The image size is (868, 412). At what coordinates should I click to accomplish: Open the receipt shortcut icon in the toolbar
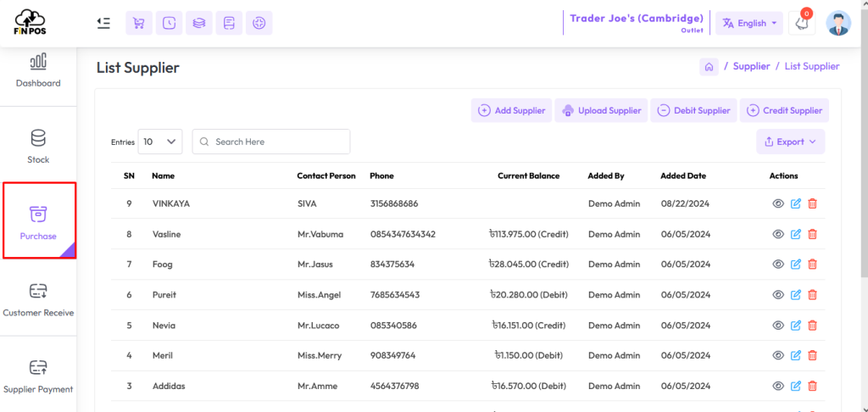click(x=229, y=23)
